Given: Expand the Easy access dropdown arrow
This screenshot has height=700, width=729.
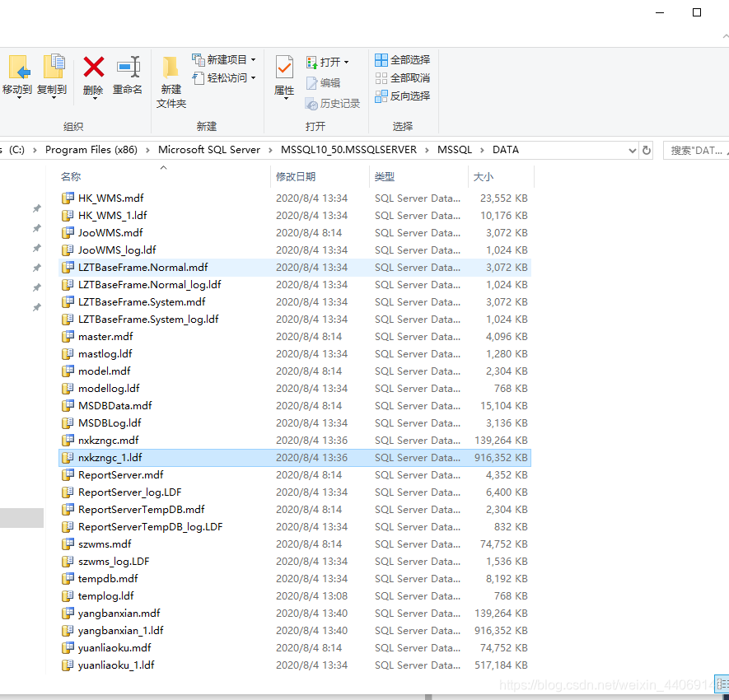Looking at the screenshot, I should 254,77.
